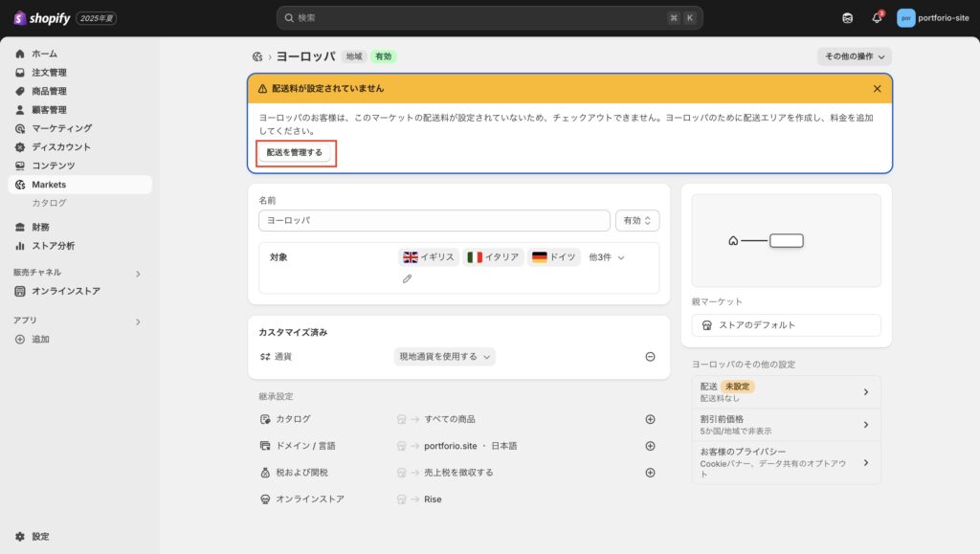Expand the 販売チャネル section chevron
The width and height of the screenshot is (980, 554).
click(138, 274)
